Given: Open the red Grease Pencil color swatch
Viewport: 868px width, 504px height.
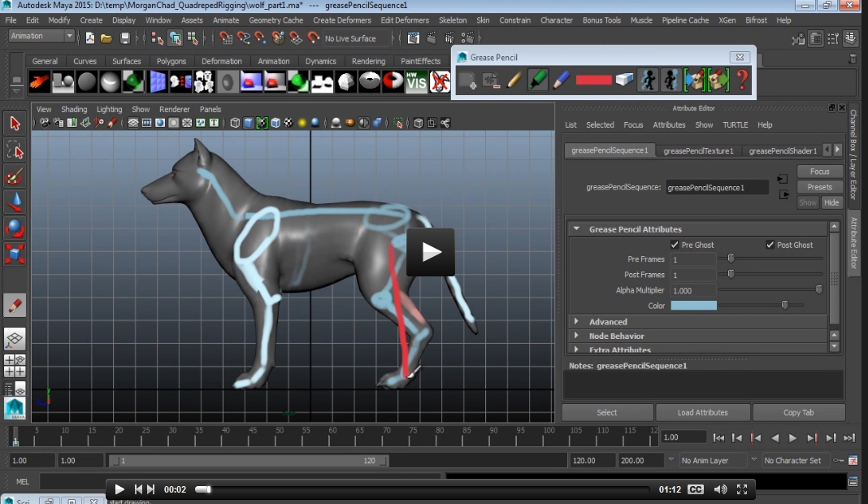Looking at the screenshot, I should [x=593, y=80].
